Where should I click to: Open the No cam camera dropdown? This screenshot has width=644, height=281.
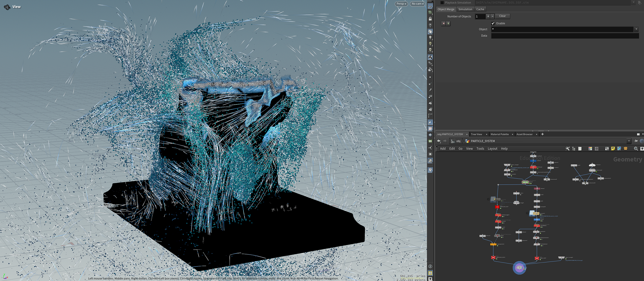tap(417, 4)
